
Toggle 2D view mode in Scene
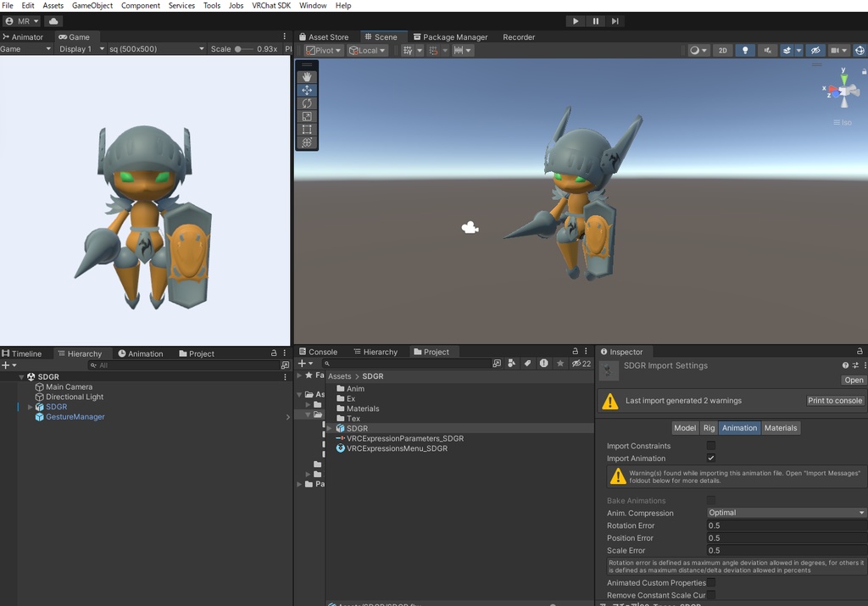(x=722, y=50)
